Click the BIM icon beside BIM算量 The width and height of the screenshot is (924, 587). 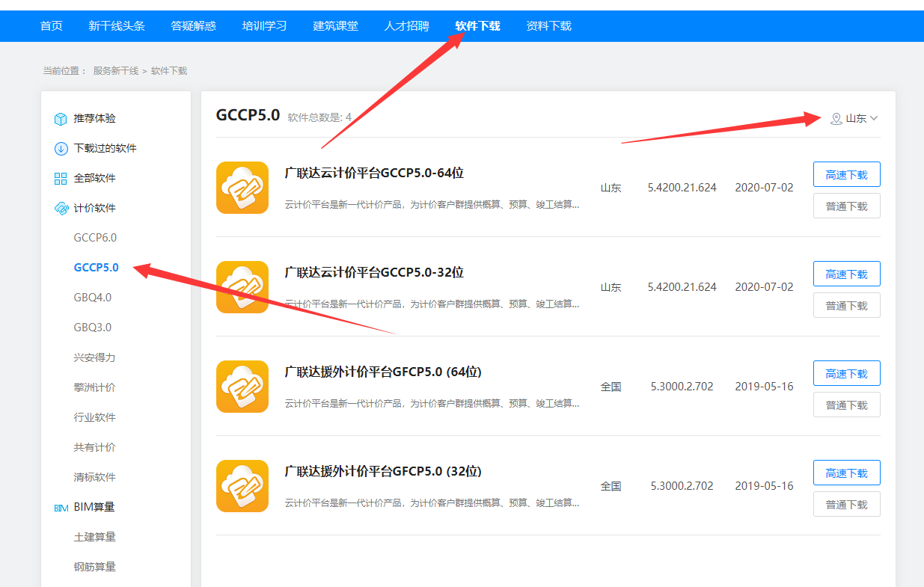pyautogui.click(x=61, y=508)
